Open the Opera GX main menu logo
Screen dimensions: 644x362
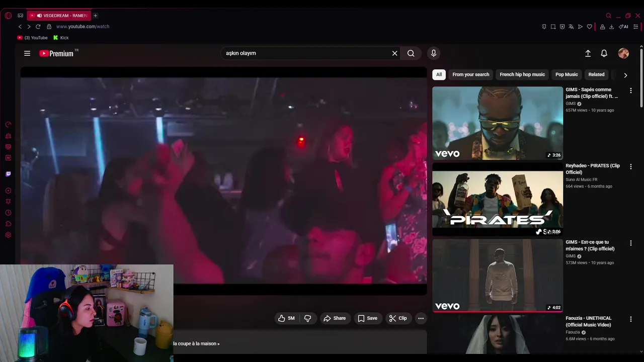(x=8, y=16)
